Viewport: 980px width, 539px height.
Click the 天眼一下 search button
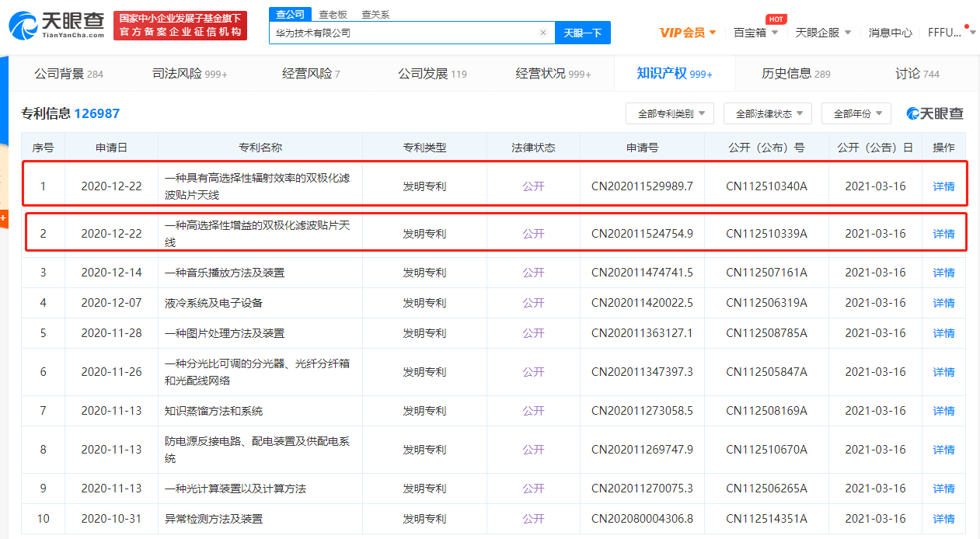(x=583, y=33)
